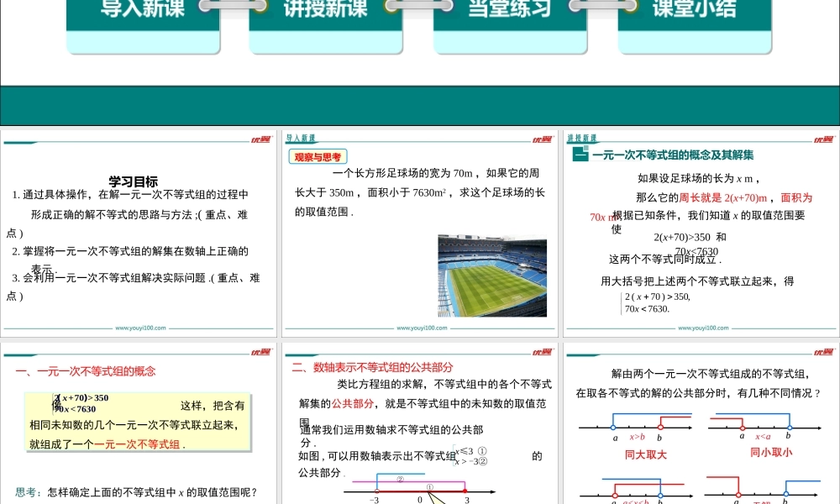Click the 优翼 logo on 学习目标 slide
The width and height of the screenshot is (840, 504).
[x=260, y=139]
